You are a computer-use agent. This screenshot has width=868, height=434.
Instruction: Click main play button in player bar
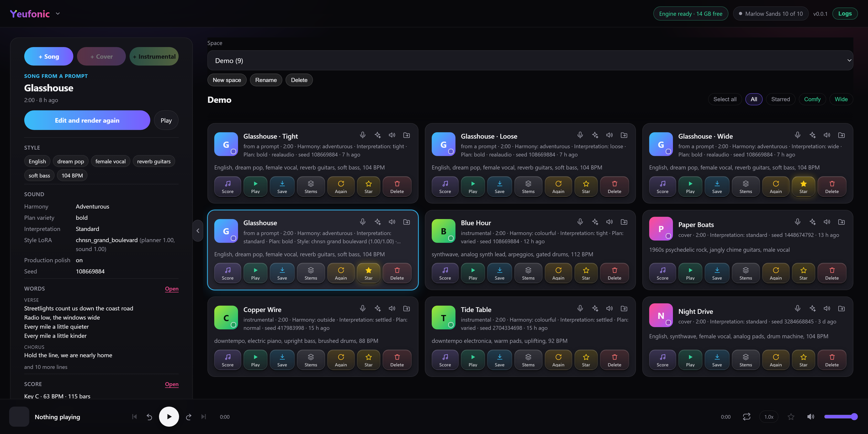pos(169,417)
